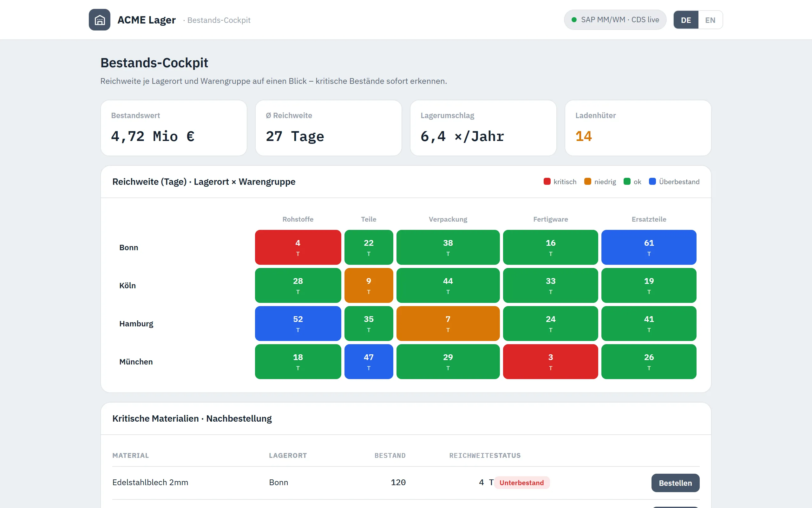Screen dimensions: 812x508
Task: Click the Bestand value 120
Action: 398,482
